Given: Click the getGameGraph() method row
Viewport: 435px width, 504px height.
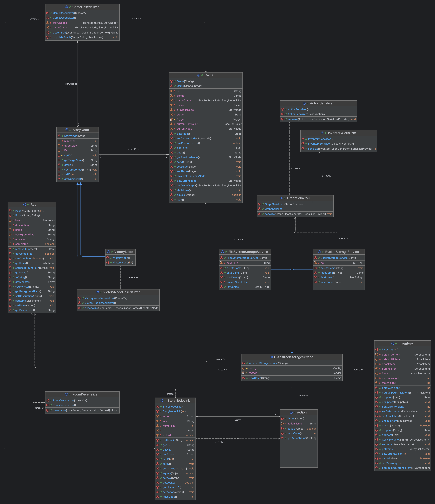Looking at the screenshot, I should click(206, 186).
